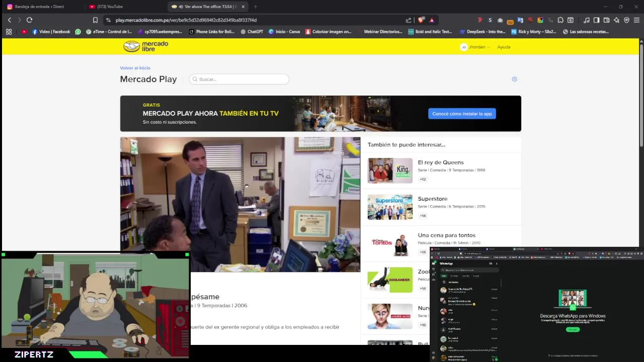Click the Ayuda link in header
Viewport: 644px width, 362px height.
click(504, 47)
